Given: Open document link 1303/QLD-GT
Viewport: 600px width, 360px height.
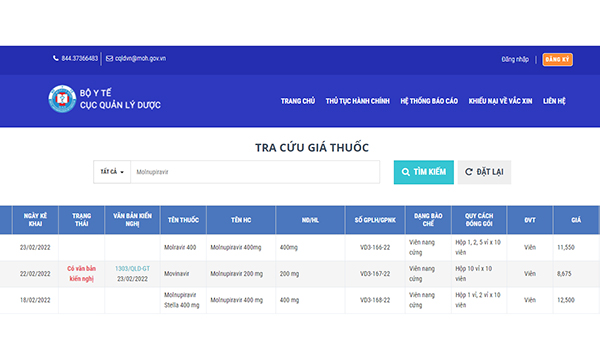Looking at the screenshot, I should point(132,269).
